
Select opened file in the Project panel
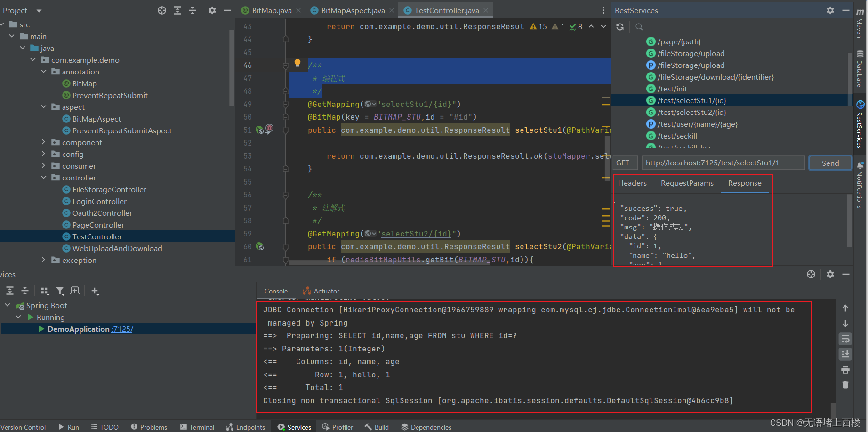tap(162, 10)
